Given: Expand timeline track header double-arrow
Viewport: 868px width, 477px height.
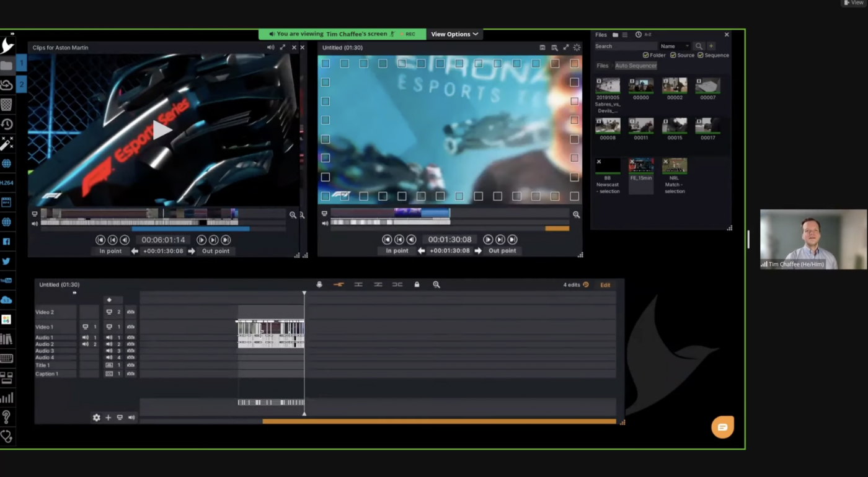Looking at the screenshot, I should coord(74,292).
